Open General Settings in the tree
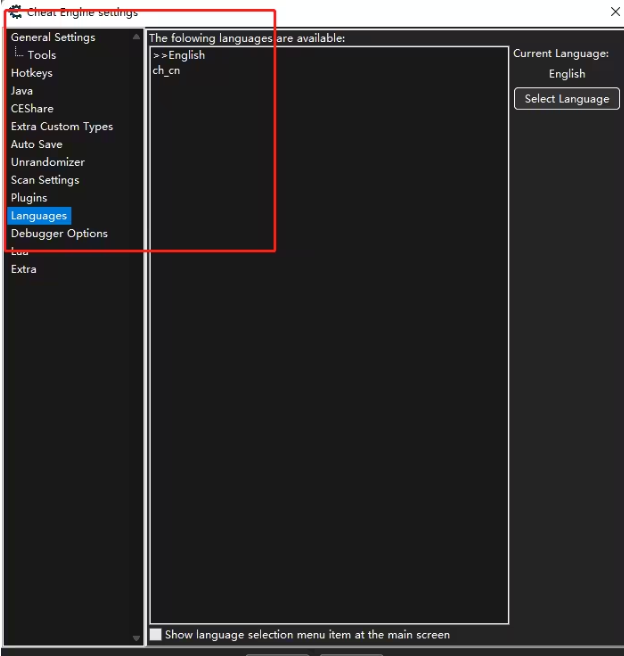The height and width of the screenshot is (656, 624). click(x=53, y=37)
